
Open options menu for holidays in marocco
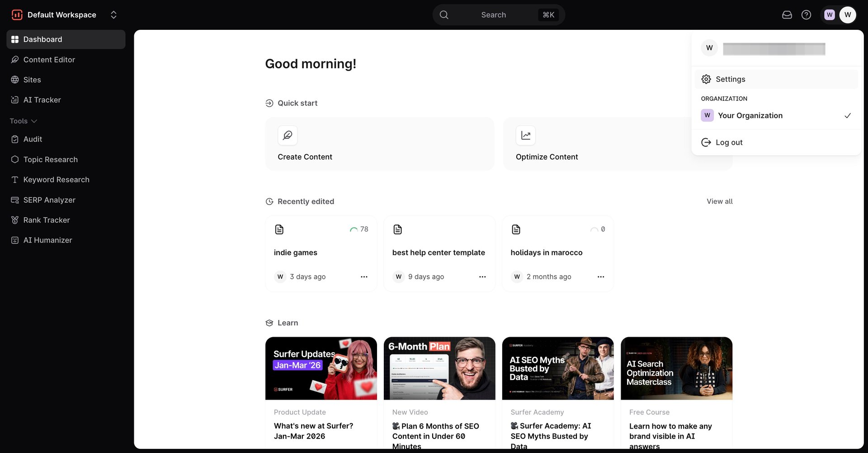[600, 277]
